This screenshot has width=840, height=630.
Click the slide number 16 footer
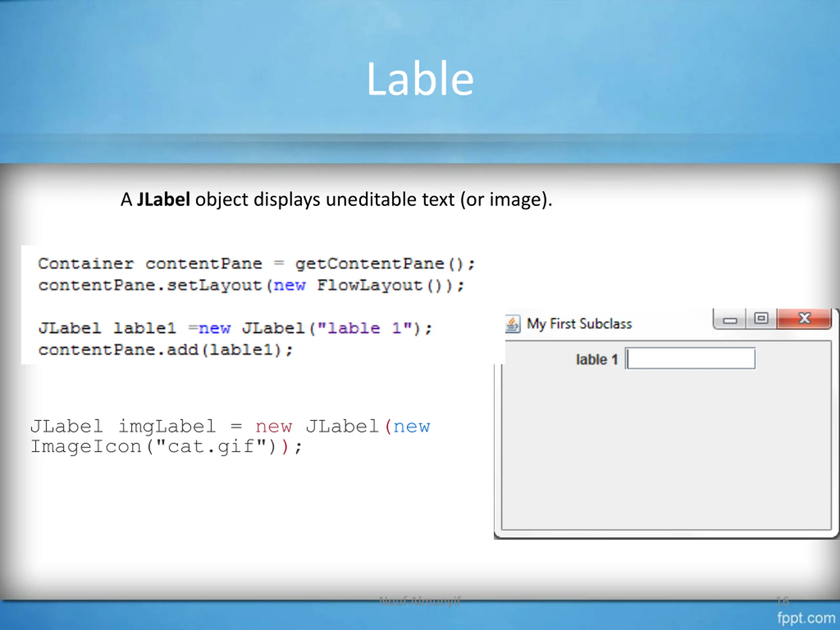782,601
